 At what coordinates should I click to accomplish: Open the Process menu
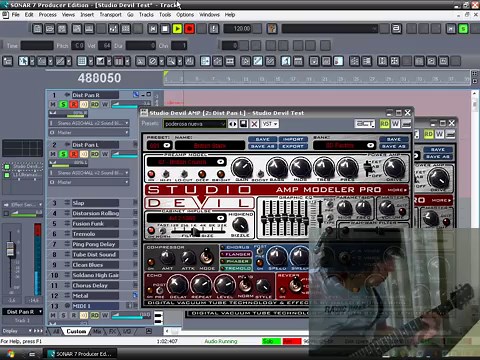click(48, 15)
